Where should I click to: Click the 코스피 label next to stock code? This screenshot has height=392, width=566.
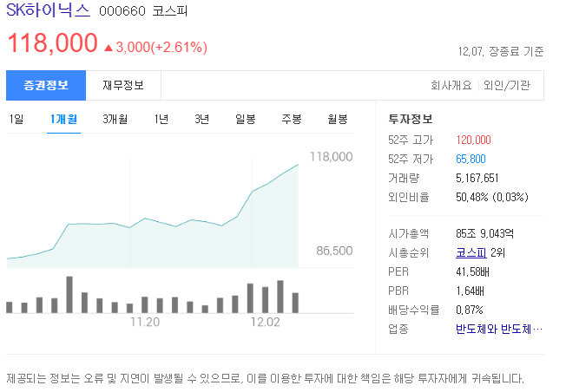169,10
